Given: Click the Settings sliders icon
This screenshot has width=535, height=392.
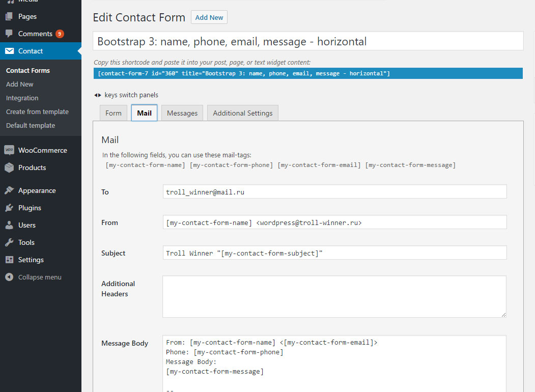Looking at the screenshot, I should coord(9,260).
